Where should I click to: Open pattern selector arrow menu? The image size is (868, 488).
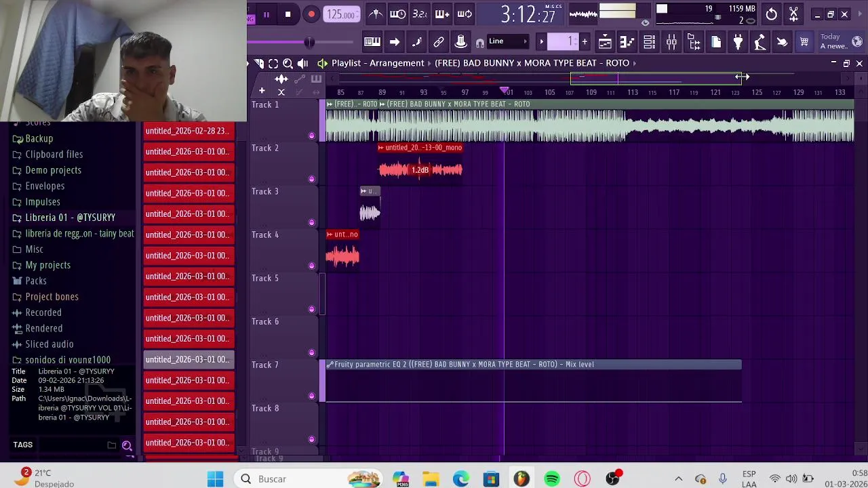[x=541, y=42]
